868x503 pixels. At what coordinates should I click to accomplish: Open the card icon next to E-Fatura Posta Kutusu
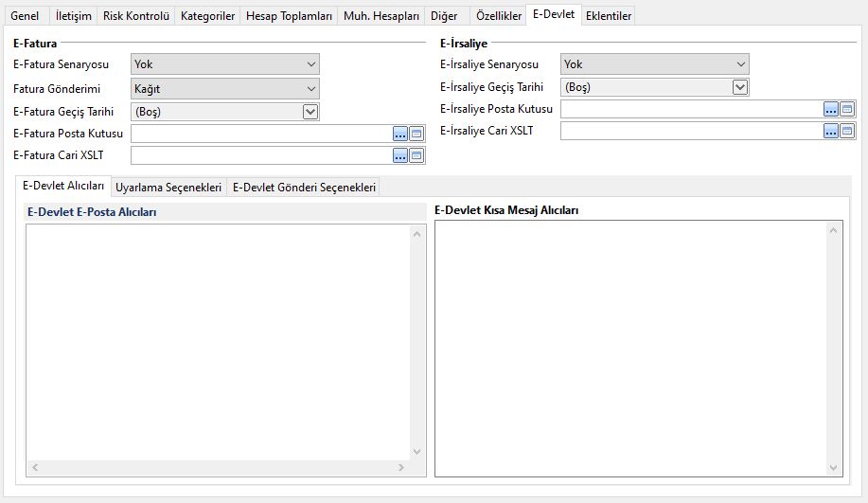[x=416, y=134]
